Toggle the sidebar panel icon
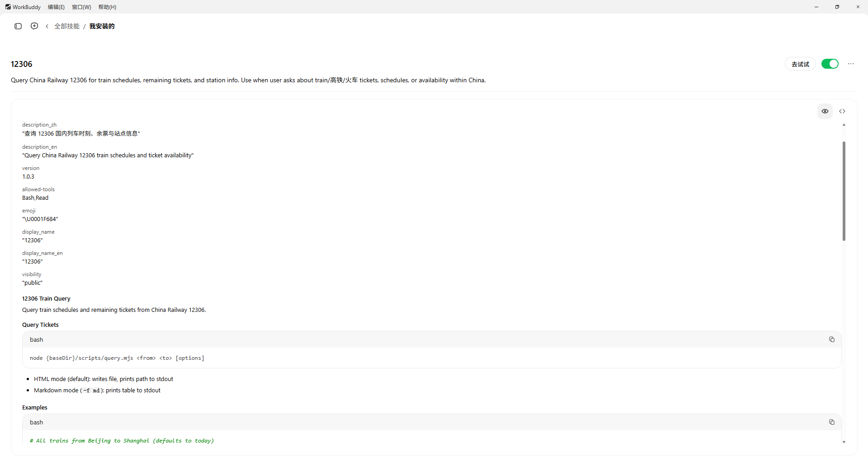The height and width of the screenshot is (466, 868). point(18,26)
